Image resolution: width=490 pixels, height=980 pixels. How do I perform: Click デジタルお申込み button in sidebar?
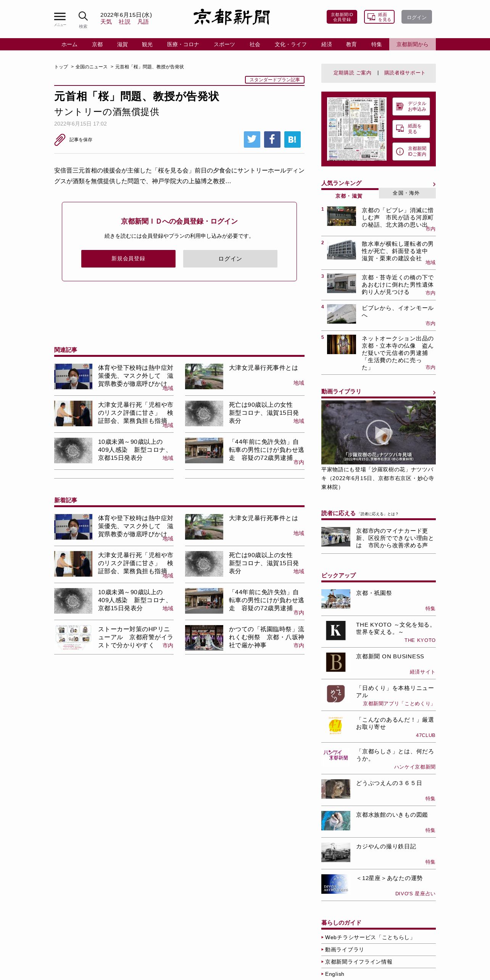(x=411, y=106)
